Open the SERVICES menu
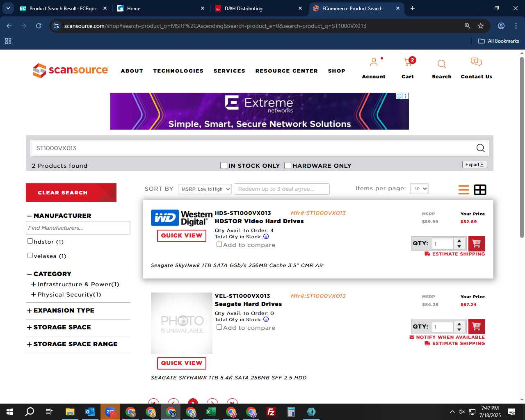This screenshot has height=420, width=525. pyautogui.click(x=229, y=71)
